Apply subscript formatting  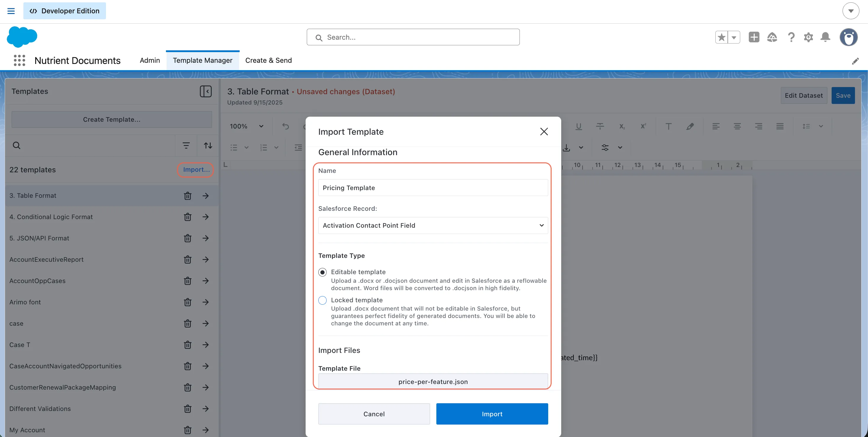pyautogui.click(x=622, y=126)
